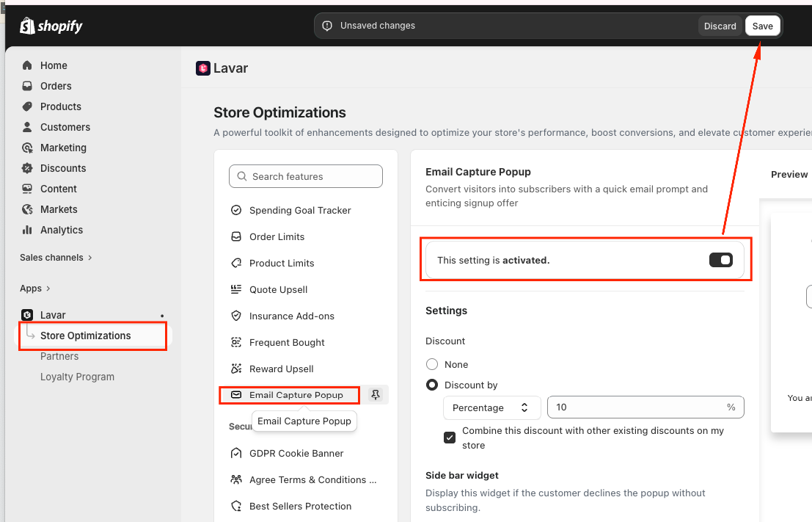This screenshot has height=522, width=812.
Task: Select the None discount radio button
Action: point(432,364)
